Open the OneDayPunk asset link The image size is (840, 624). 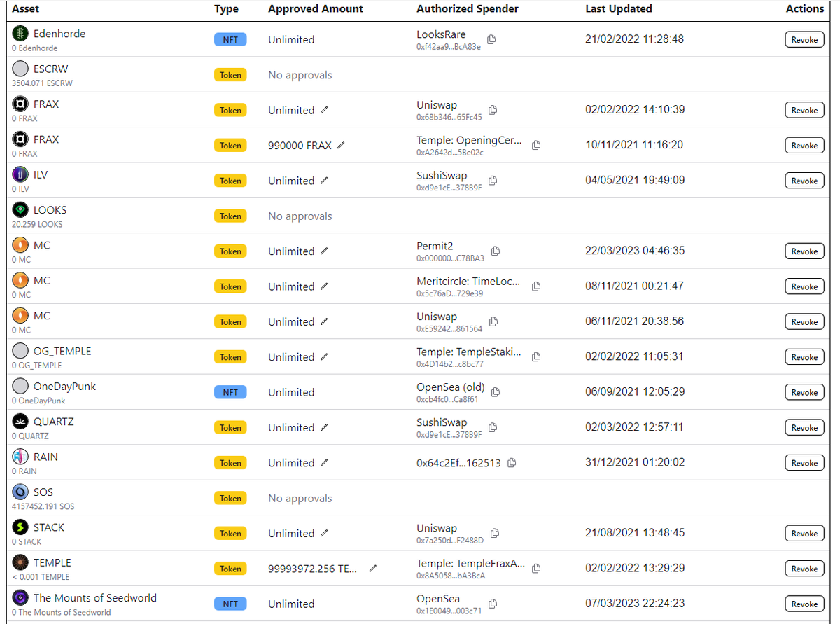click(65, 386)
